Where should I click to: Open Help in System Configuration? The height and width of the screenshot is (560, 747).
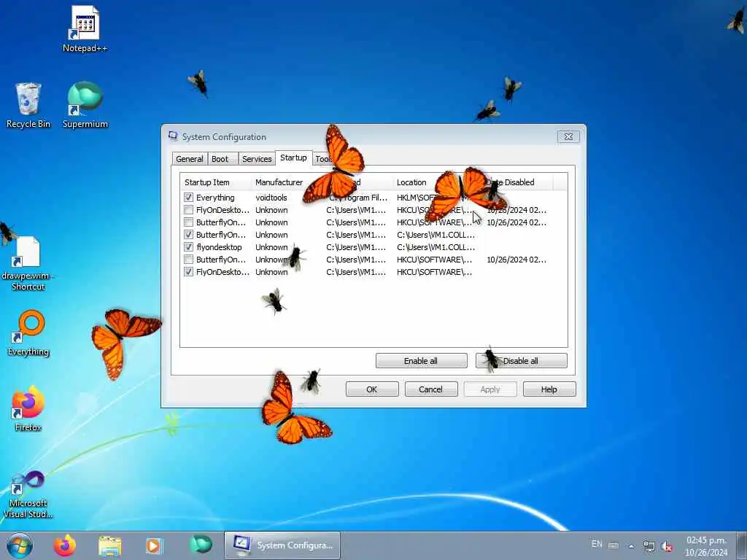click(x=549, y=389)
